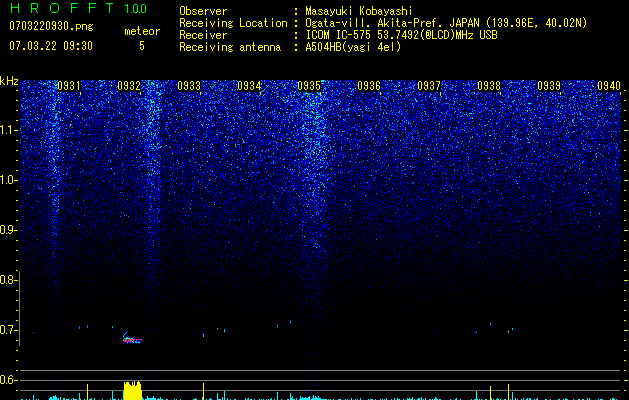
Task: Click the 0935 time marker
Action: click(309, 86)
